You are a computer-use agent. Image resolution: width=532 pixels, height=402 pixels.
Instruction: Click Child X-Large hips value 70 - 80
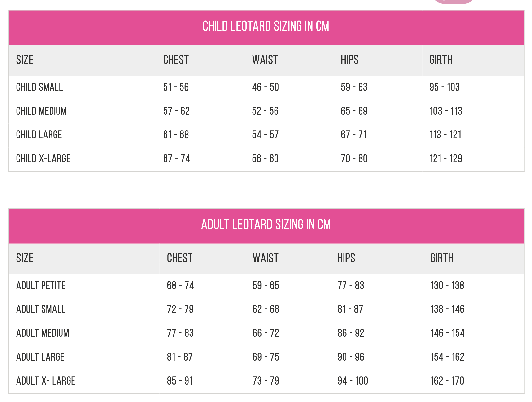tap(354, 158)
